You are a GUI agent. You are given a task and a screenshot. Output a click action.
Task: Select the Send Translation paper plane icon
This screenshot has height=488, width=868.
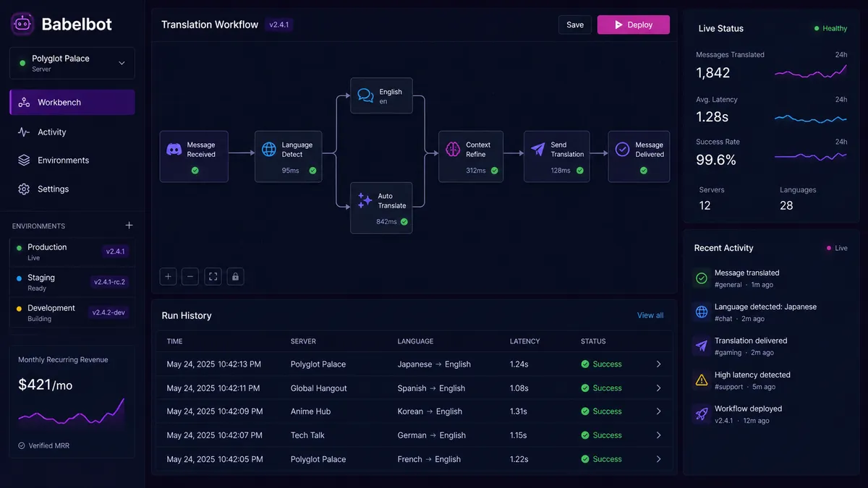point(538,150)
